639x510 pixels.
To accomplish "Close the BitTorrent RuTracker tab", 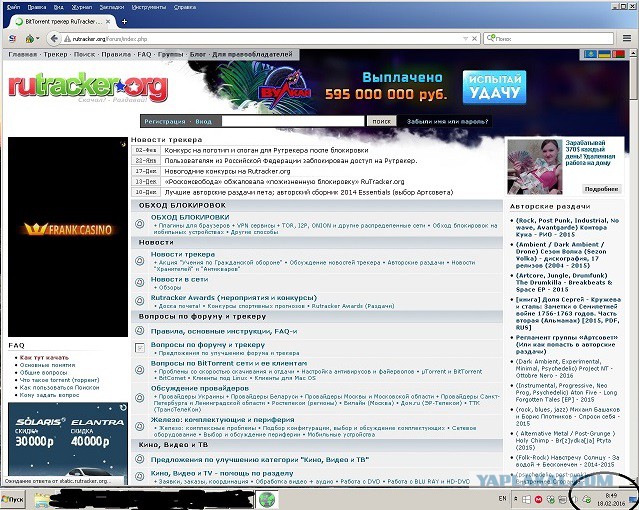I will click(x=108, y=22).
